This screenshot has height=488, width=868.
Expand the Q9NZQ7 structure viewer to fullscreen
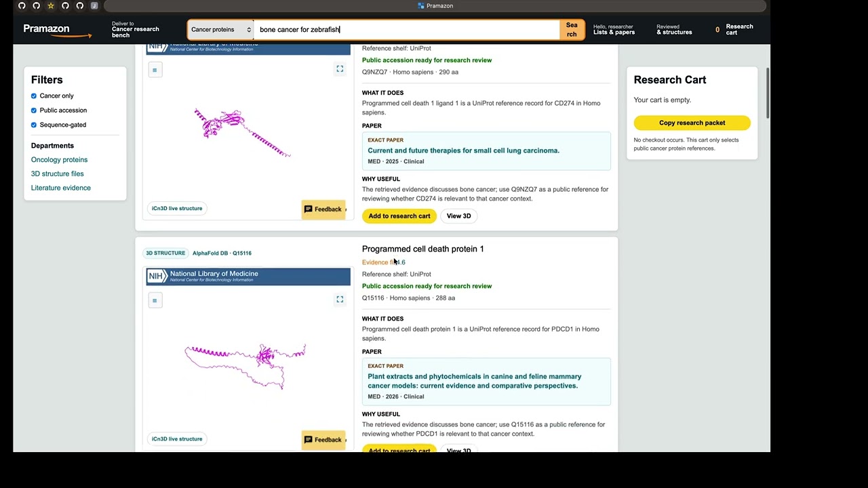click(x=340, y=69)
